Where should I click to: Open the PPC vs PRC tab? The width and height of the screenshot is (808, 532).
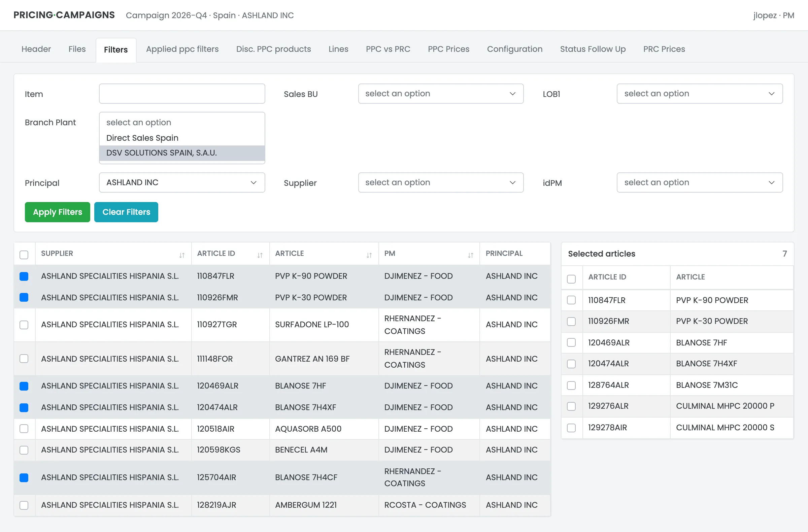click(x=388, y=49)
